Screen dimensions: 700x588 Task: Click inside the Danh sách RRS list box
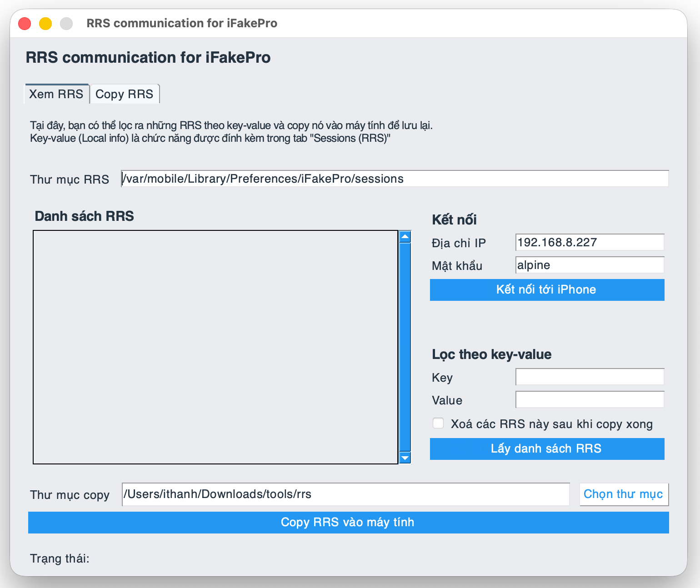pyautogui.click(x=215, y=347)
